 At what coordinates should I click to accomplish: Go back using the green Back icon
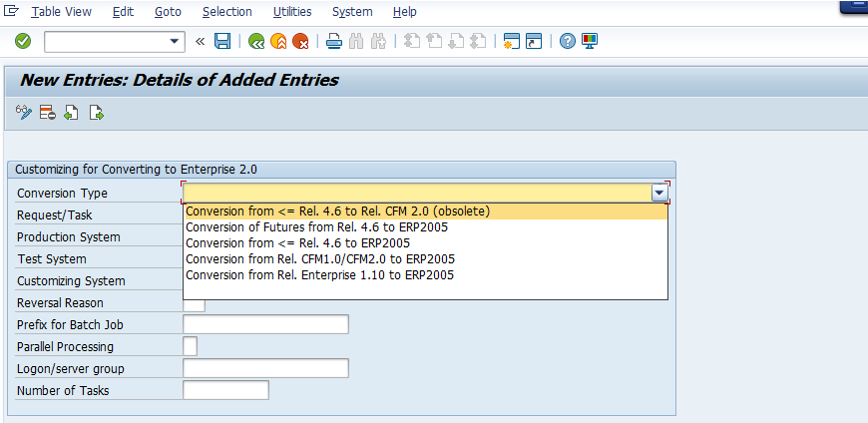pos(256,41)
